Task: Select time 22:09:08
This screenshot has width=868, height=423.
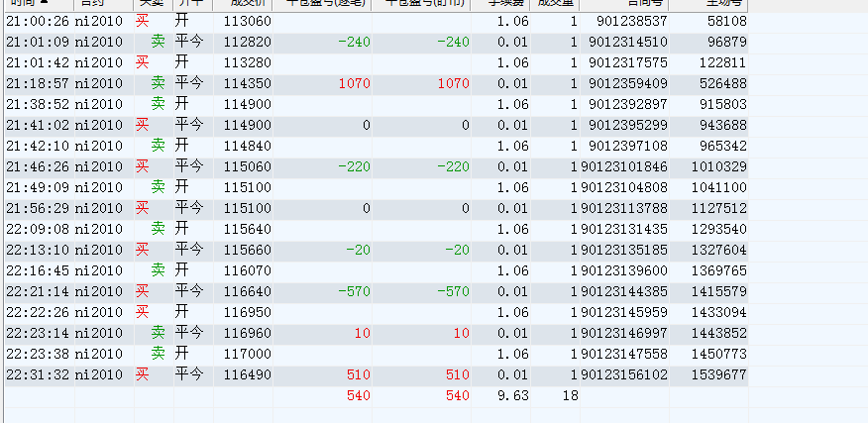Action: pyautogui.click(x=38, y=229)
